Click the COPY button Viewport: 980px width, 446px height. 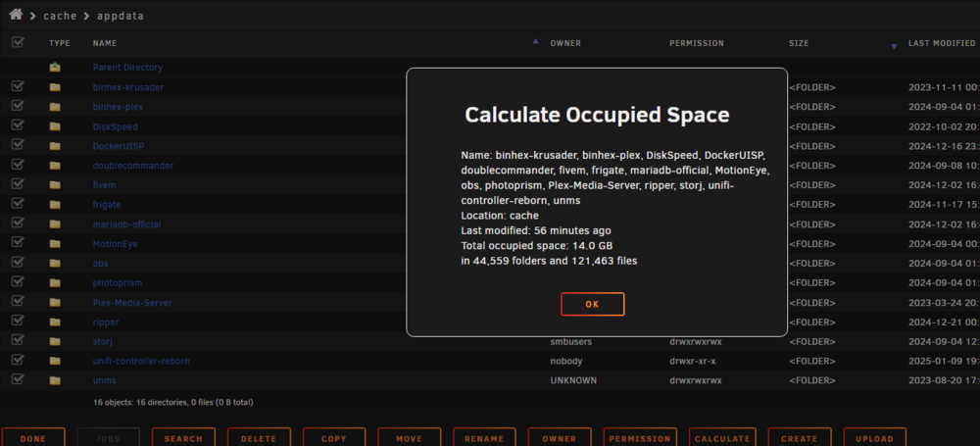pos(334,438)
